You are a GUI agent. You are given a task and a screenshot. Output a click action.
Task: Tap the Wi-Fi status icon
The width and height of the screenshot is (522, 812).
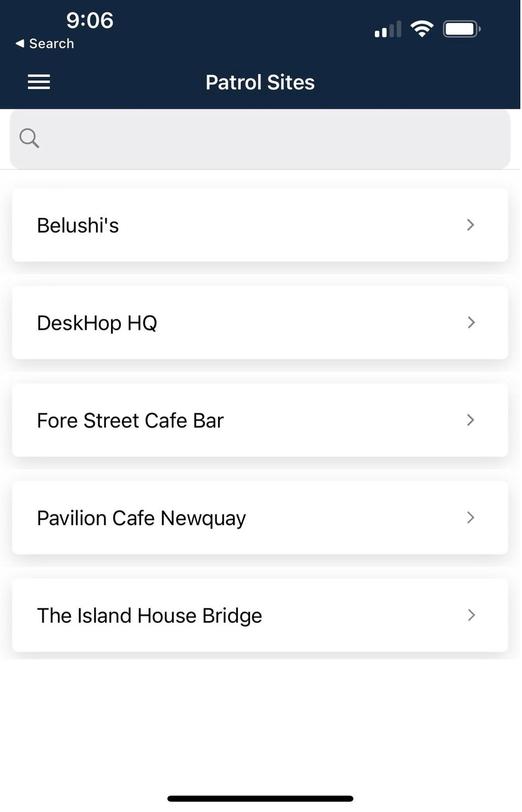(x=422, y=29)
